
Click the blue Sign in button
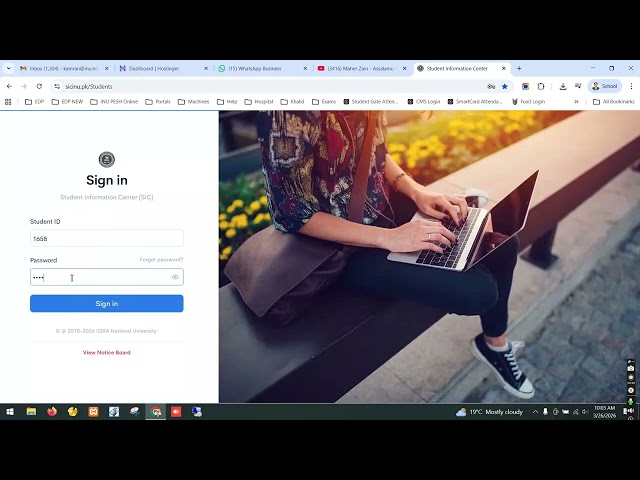[107, 304]
